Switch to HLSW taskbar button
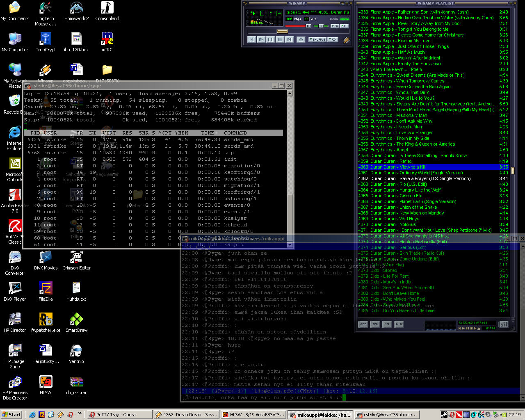 point(253,415)
